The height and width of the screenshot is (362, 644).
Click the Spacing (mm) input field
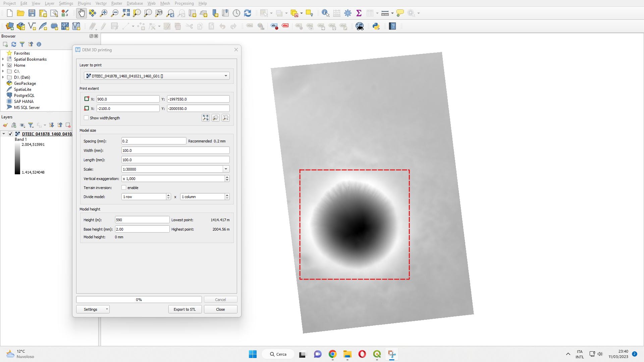[x=154, y=141]
